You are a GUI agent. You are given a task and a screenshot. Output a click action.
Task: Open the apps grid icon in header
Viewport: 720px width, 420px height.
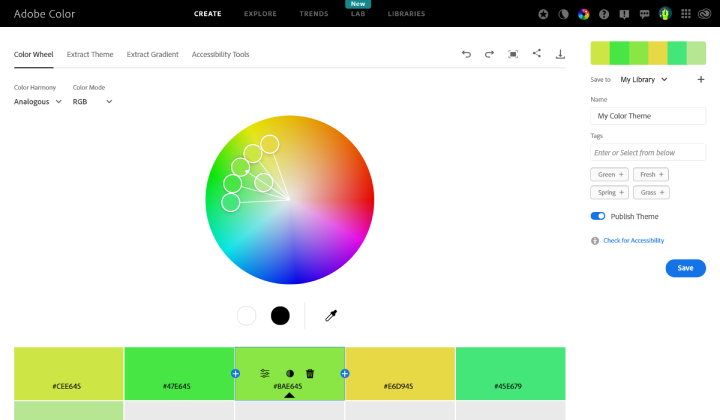pos(684,14)
